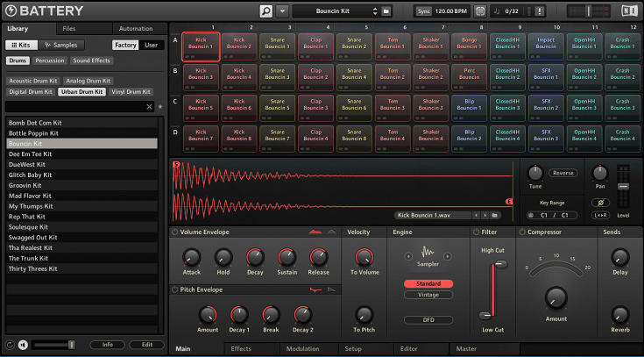Choose the Vintage sampler mode
This screenshot has height=357, width=644.
428,295
